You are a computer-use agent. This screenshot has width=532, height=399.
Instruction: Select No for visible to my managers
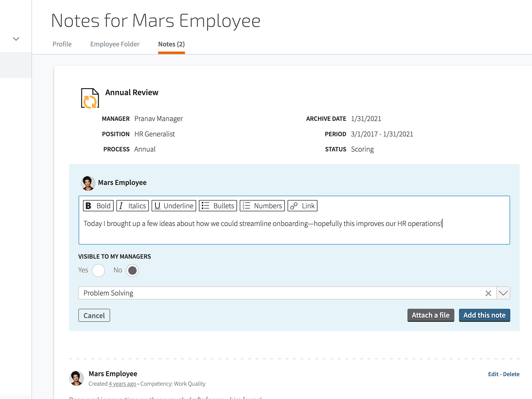[x=132, y=270]
